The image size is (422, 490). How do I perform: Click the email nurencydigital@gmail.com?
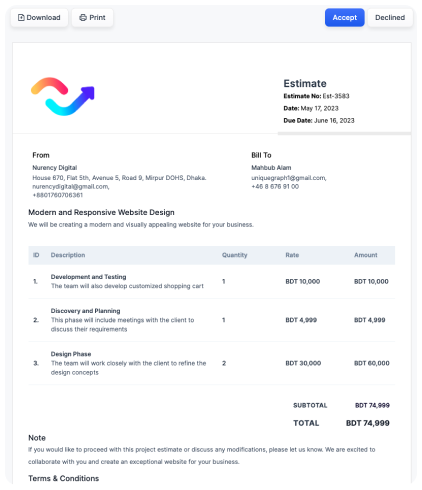click(71, 187)
